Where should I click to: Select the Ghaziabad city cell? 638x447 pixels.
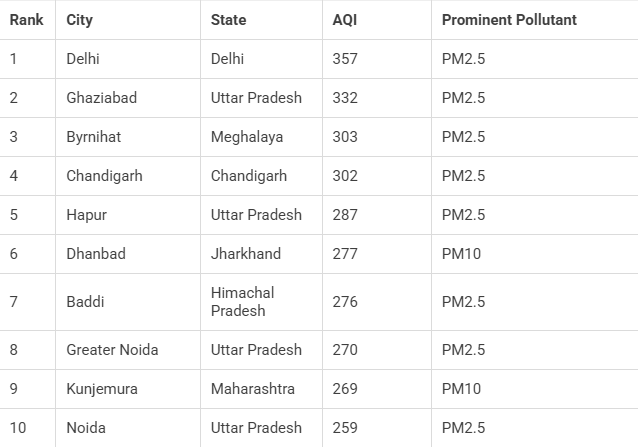click(x=101, y=98)
